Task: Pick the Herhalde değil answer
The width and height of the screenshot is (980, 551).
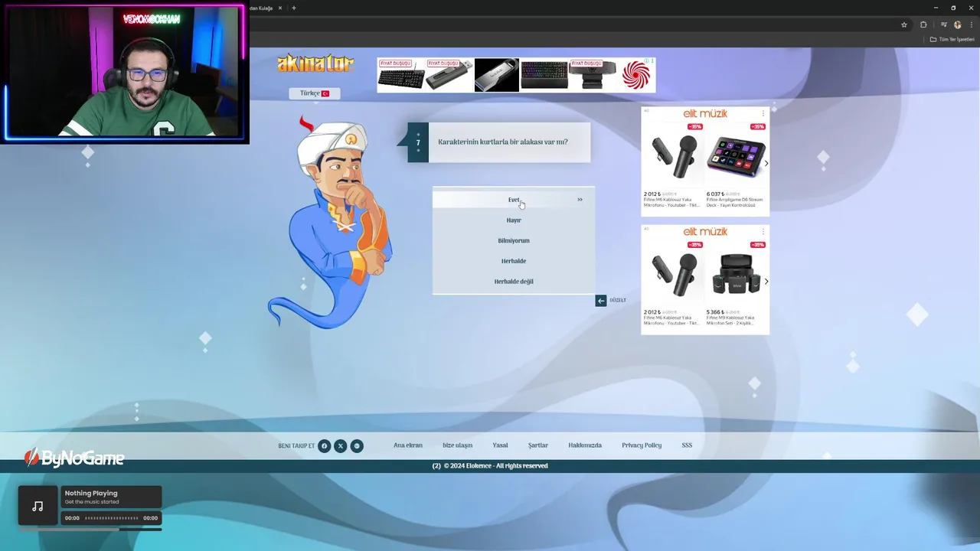Action: [514, 282]
